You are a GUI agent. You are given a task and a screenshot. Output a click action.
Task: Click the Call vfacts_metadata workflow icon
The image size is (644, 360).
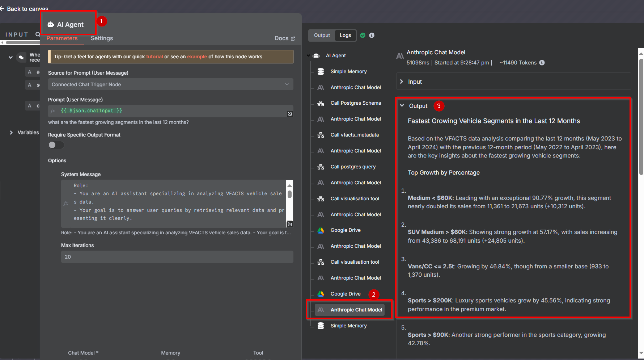[x=321, y=135]
